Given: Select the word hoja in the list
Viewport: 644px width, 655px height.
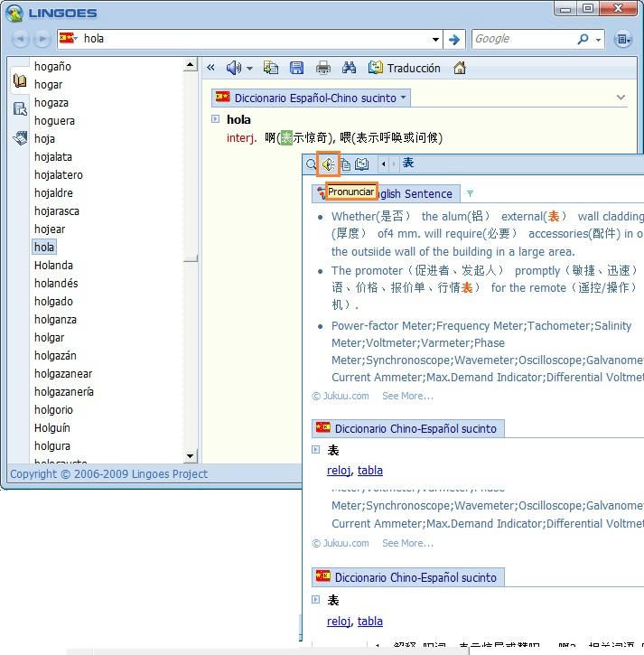Looking at the screenshot, I should 44,139.
